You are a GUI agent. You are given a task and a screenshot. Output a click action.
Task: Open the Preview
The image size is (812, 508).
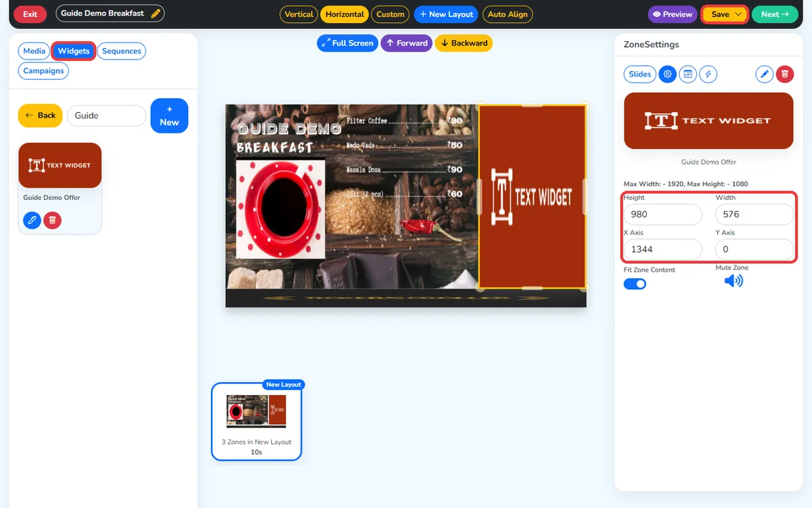pos(673,14)
